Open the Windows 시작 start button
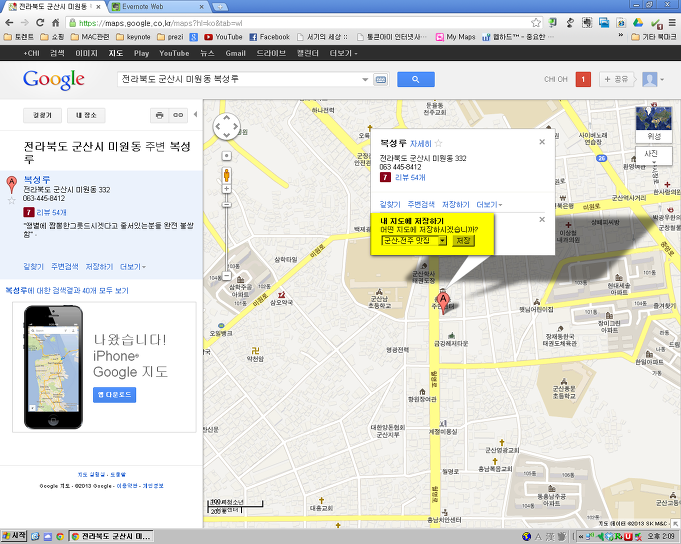This screenshot has width=681, height=544. pyautogui.click(x=14, y=536)
